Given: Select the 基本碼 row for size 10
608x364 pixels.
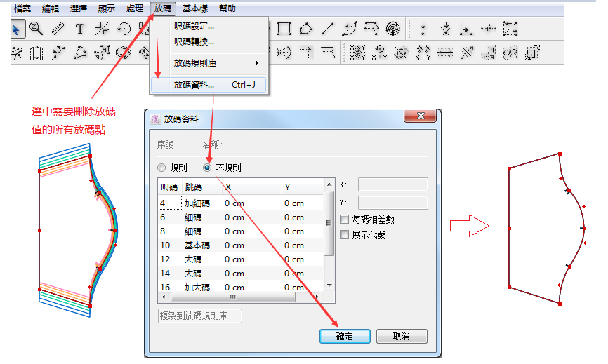Looking at the screenshot, I should [241, 245].
